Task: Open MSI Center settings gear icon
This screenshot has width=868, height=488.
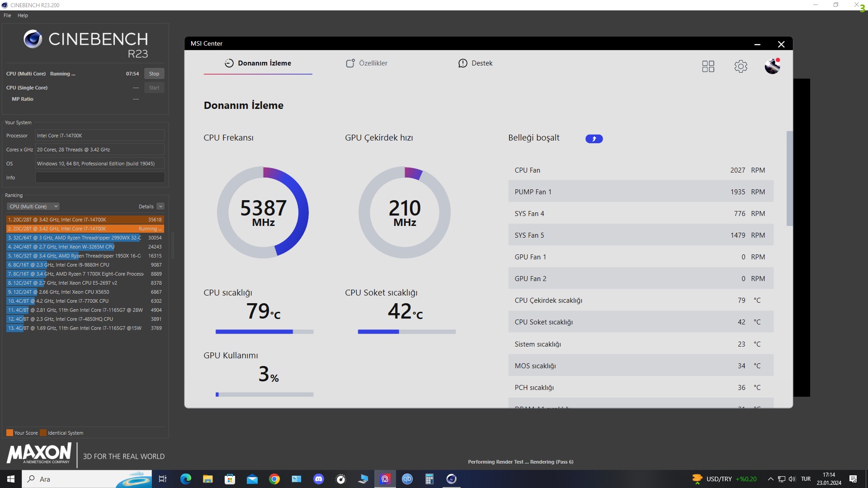Action: 741,66
